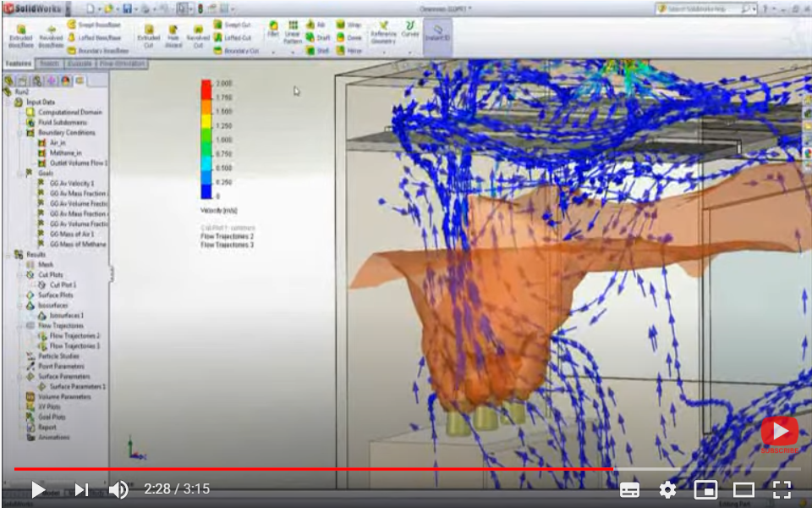Choose the Lofted Cut tool
This screenshot has width=812, height=508.
pos(232,38)
